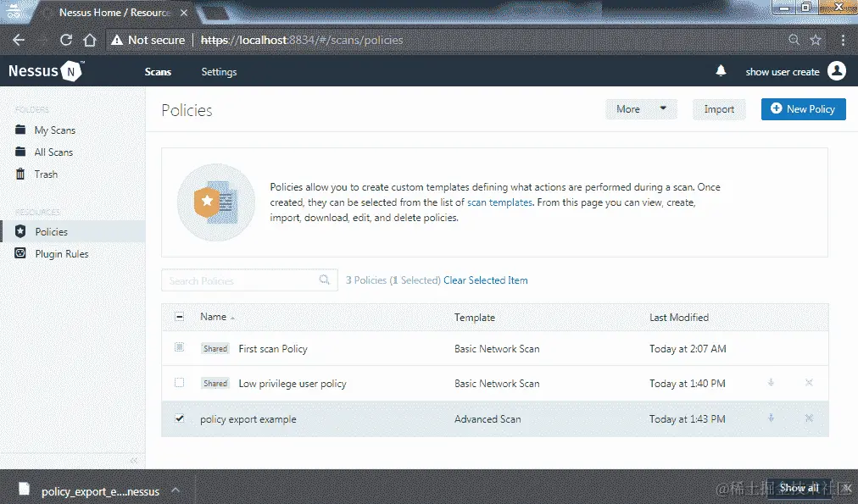
Task: Export the policy export example policy
Action: pos(771,418)
